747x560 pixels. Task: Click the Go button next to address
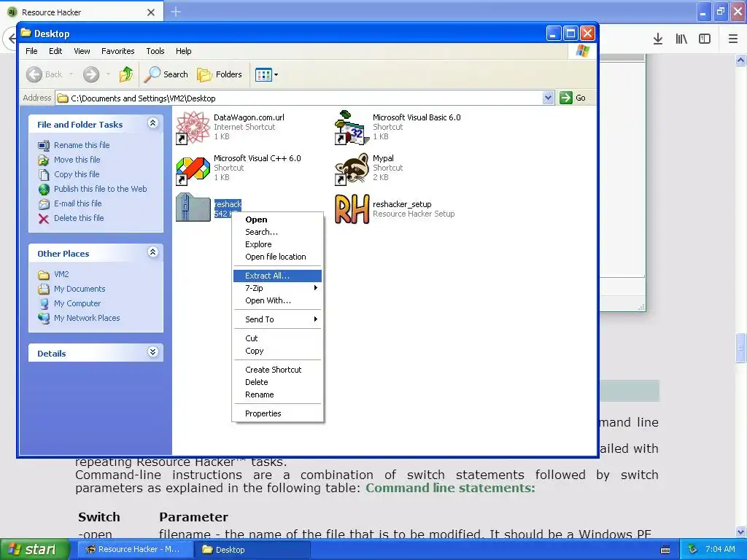click(573, 98)
